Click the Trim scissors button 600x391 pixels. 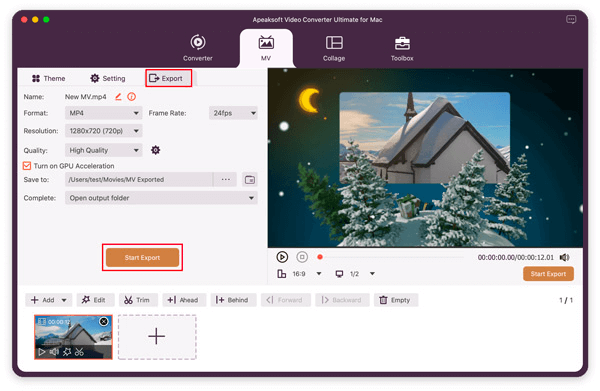tap(138, 300)
